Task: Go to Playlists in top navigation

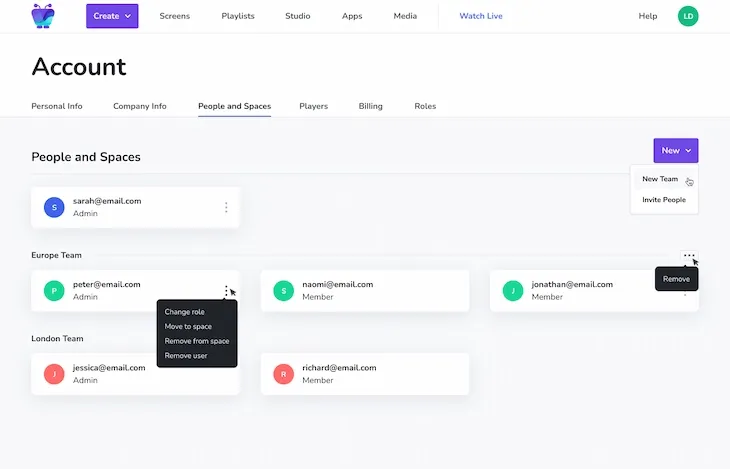Action: (x=238, y=16)
